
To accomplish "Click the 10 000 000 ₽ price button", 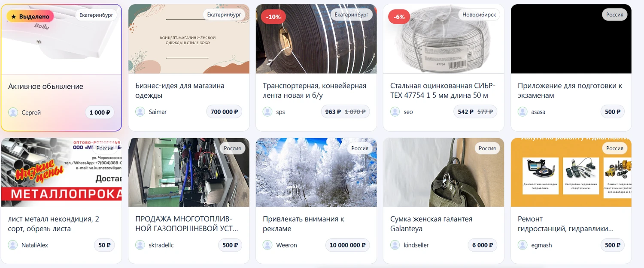I will click(347, 245).
